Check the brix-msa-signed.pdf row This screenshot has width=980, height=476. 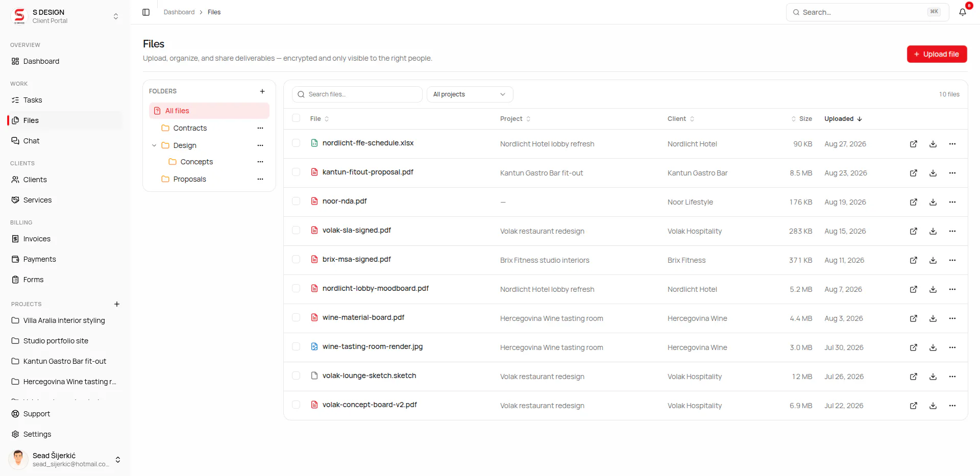[x=296, y=259]
